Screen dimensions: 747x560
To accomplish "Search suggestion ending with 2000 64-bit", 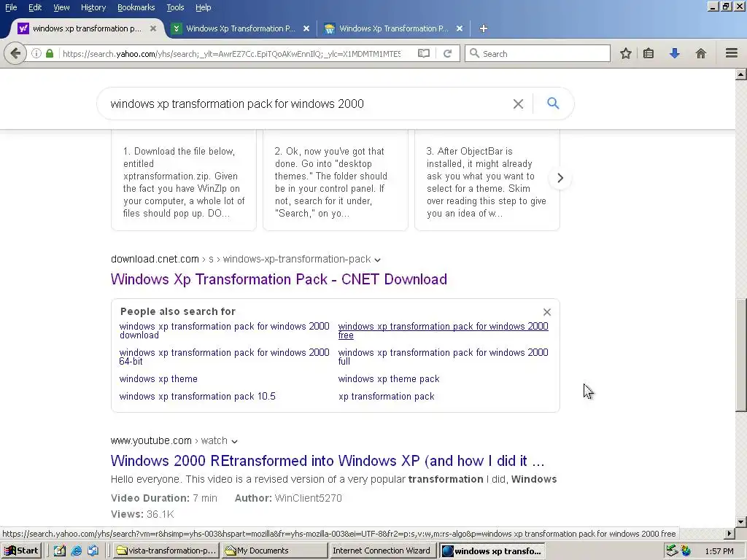I will [x=224, y=357].
